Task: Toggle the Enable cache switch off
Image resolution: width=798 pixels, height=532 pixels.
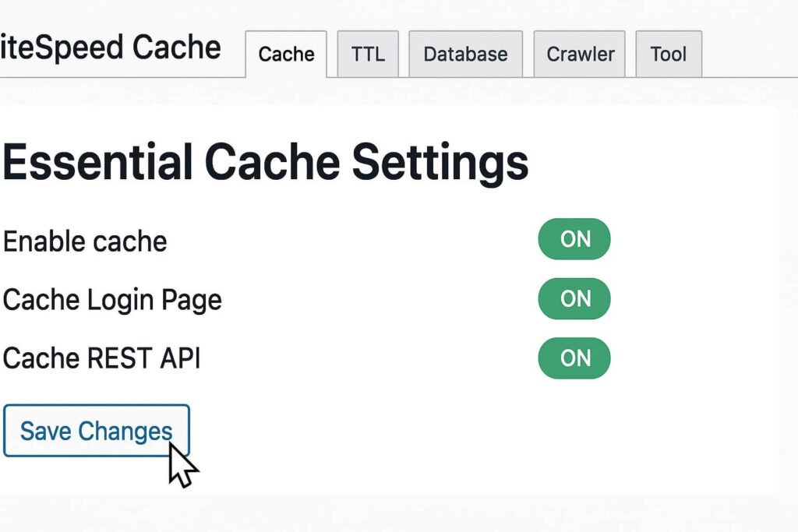Action: 574,239
